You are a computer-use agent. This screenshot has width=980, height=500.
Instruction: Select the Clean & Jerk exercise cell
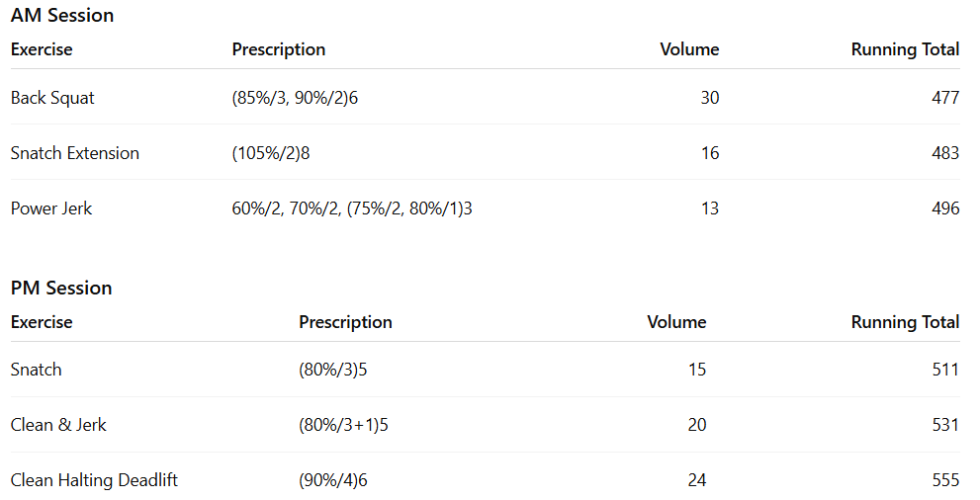coord(58,425)
